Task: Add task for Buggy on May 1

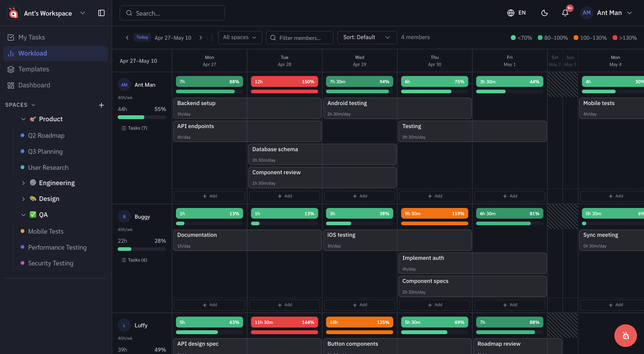Action: pos(510,305)
